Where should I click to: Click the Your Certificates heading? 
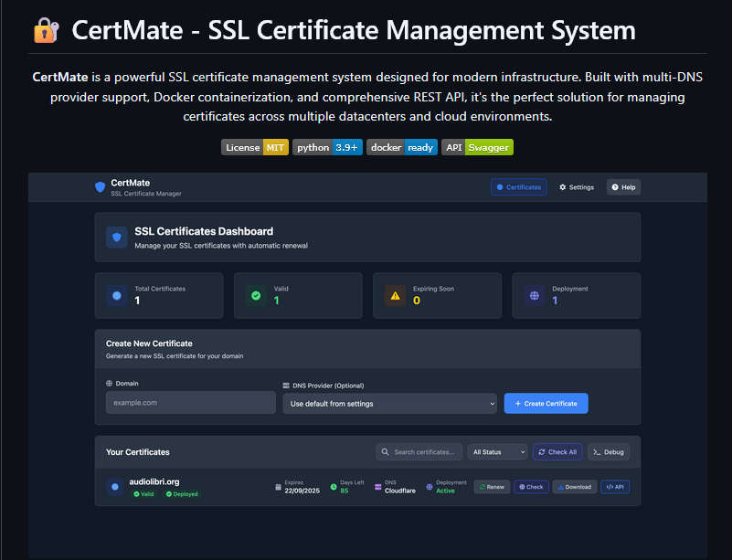click(138, 451)
